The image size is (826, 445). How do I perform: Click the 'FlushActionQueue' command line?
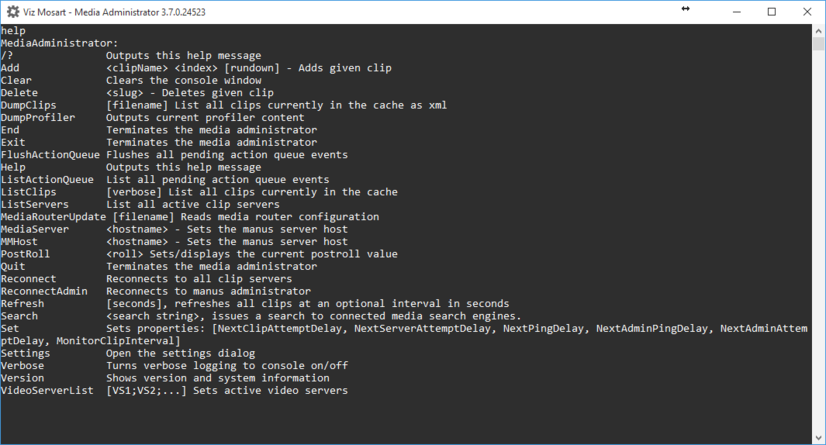click(x=50, y=154)
